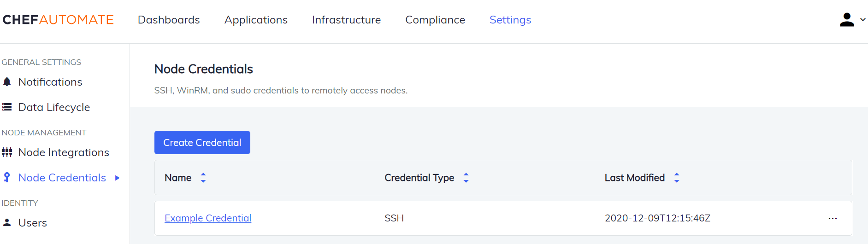
Task: Click the Node Integrations icon
Action: coord(7,152)
